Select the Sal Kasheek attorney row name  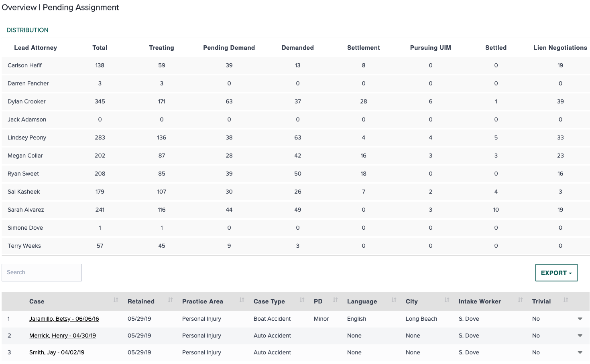24,192
